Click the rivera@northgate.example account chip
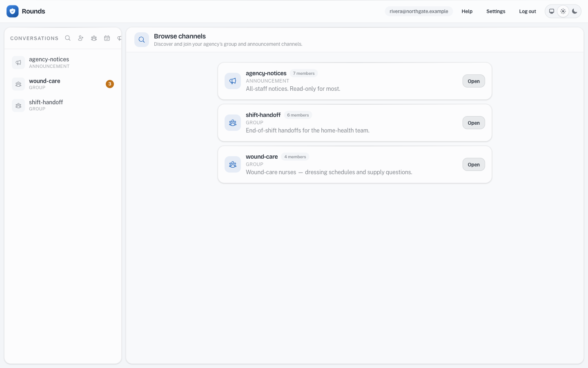The image size is (588, 368). coord(419,11)
